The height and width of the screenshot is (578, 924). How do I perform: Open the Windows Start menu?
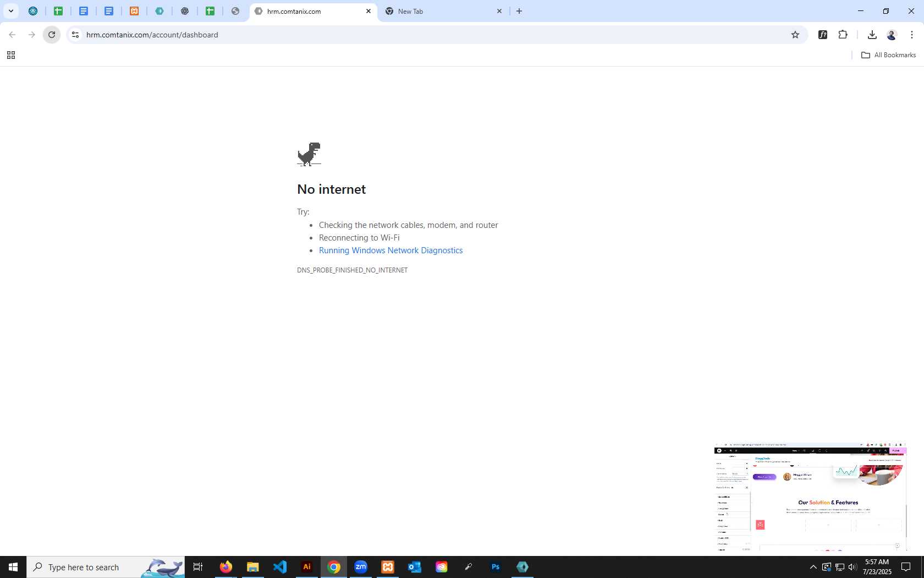[13, 567]
